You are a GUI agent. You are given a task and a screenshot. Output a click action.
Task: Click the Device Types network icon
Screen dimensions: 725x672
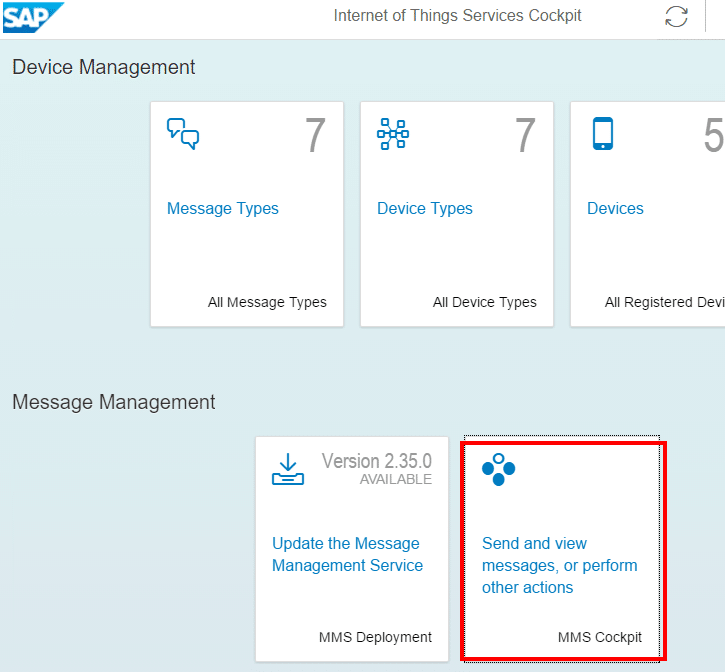[x=393, y=134]
